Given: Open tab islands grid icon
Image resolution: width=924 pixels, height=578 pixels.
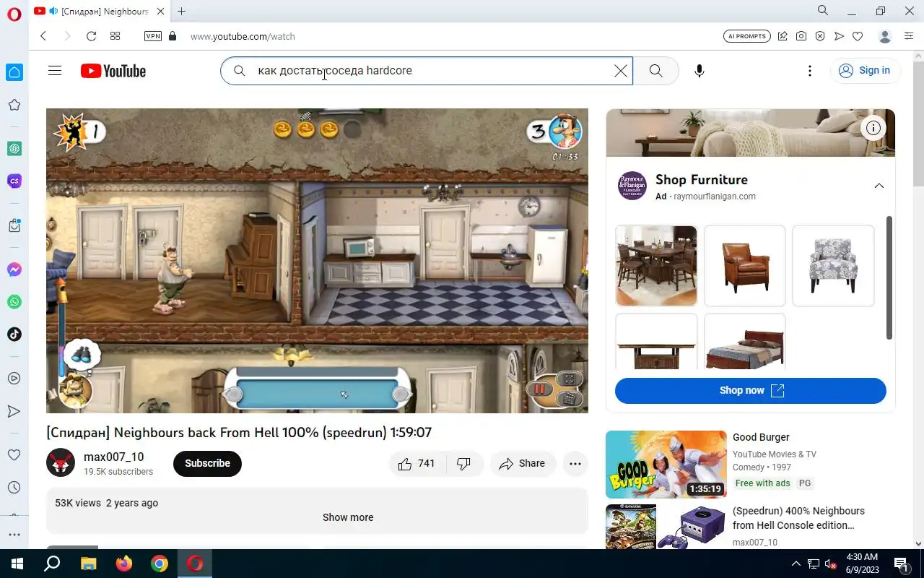Looking at the screenshot, I should pyautogui.click(x=115, y=36).
